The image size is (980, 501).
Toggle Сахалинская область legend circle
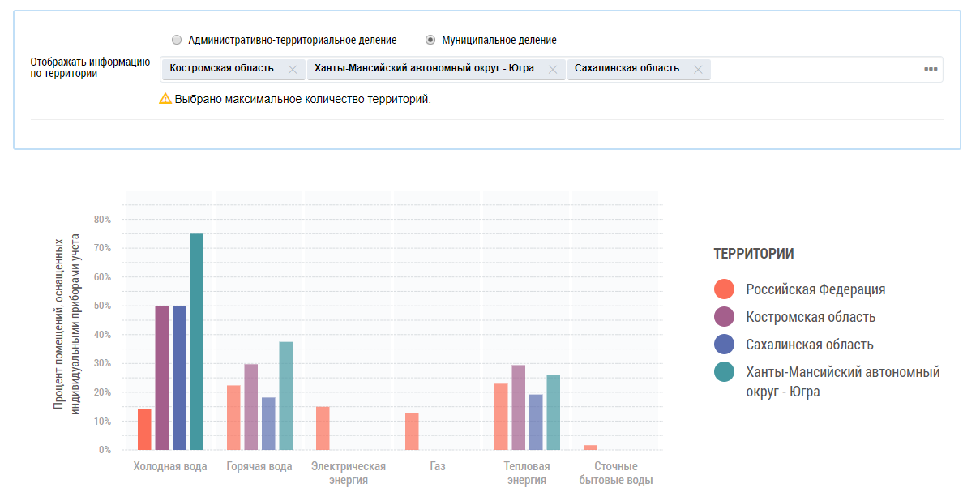[x=724, y=345]
